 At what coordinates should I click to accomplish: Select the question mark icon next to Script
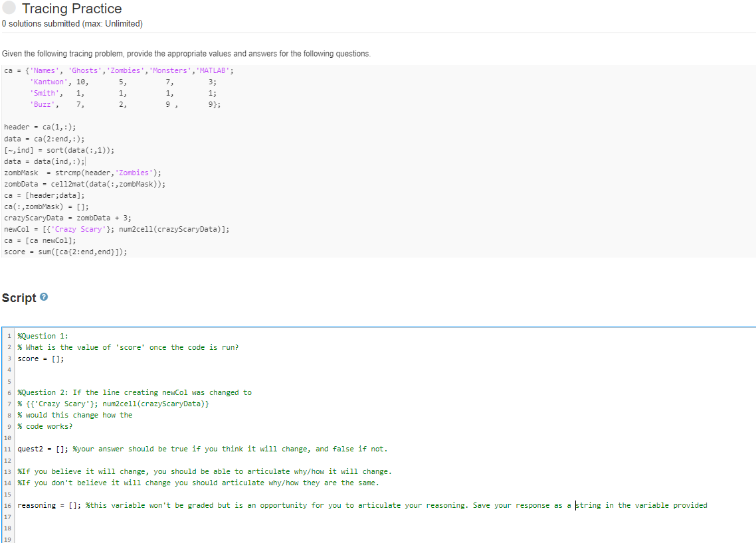(43, 297)
